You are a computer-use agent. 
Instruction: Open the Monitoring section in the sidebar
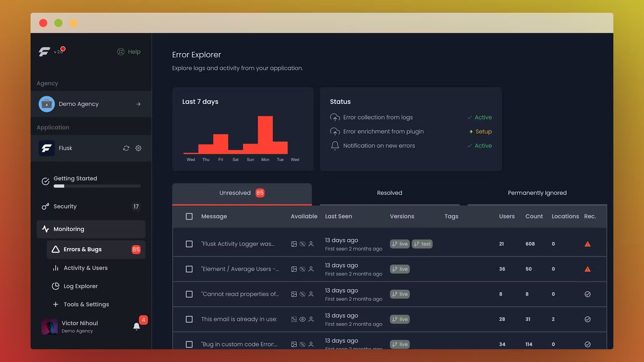pos(70,229)
